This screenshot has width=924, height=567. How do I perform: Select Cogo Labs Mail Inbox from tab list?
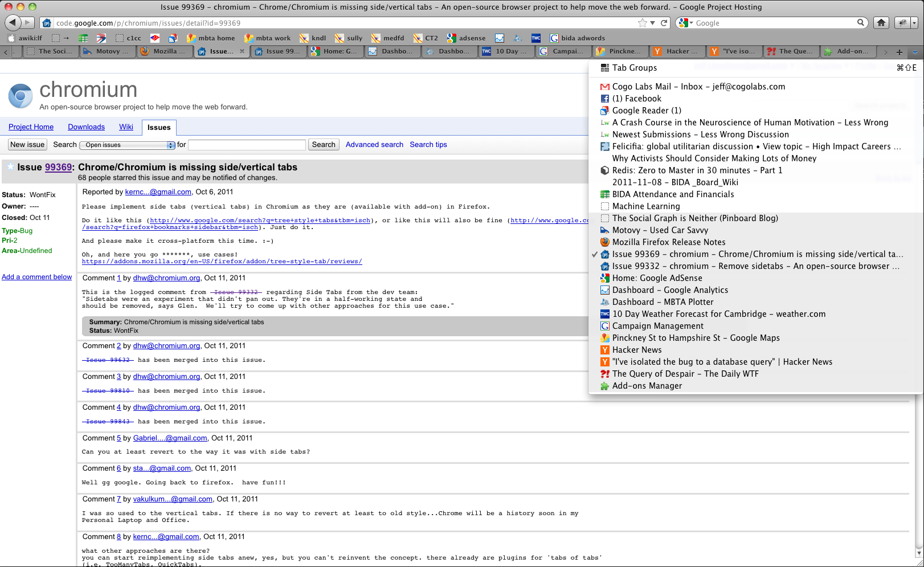[x=755, y=87]
